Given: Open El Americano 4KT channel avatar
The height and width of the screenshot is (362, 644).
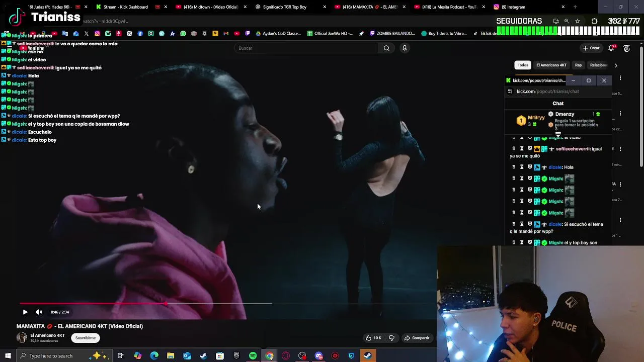Looking at the screenshot, I should (x=22, y=338).
